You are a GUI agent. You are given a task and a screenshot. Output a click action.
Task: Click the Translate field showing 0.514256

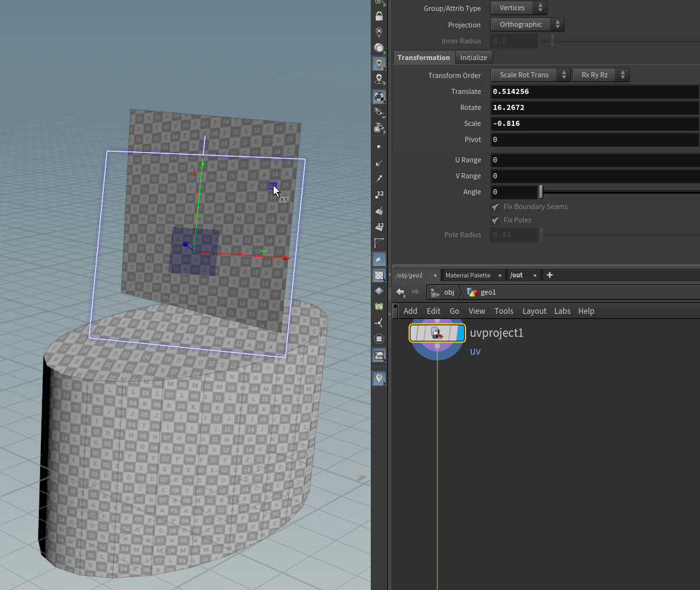pos(595,91)
